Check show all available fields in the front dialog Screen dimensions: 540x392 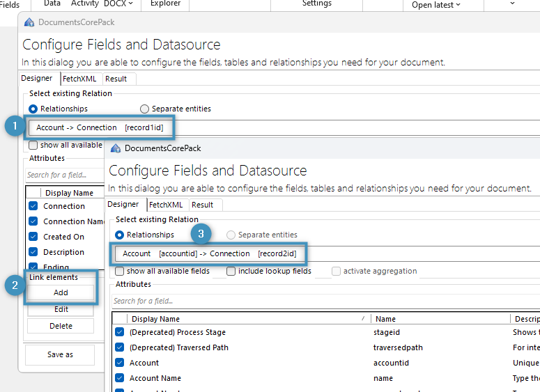(x=120, y=271)
